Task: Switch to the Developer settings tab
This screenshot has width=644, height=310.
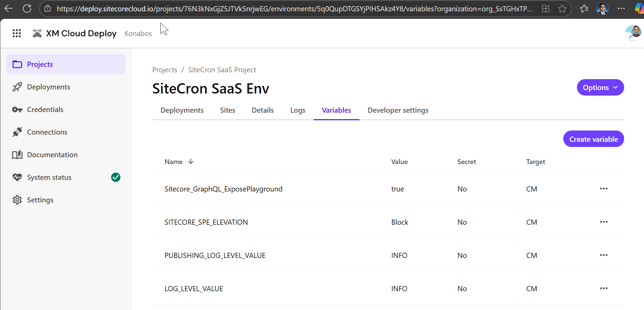Action: click(x=398, y=110)
